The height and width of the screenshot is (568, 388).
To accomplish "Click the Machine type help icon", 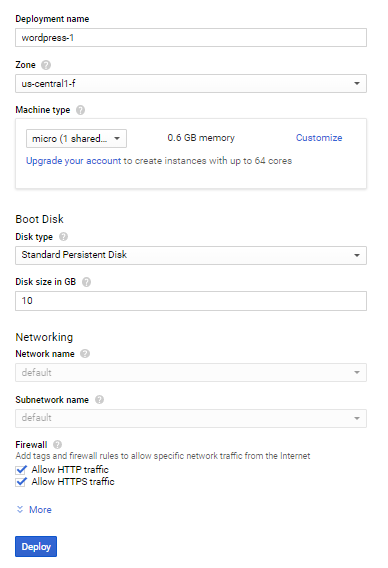I will (80, 110).
